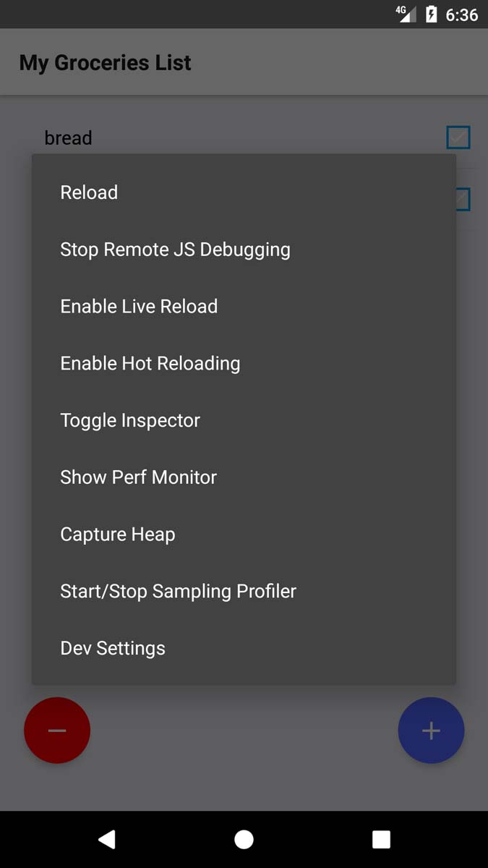Tap the battery charging status icon
488x868 pixels.
pyautogui.click(x=432, y=14)
